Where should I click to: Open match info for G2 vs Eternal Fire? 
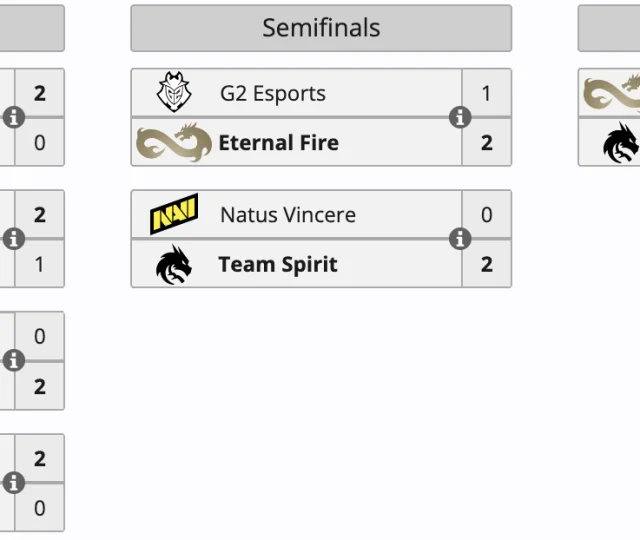coord(460,117)
